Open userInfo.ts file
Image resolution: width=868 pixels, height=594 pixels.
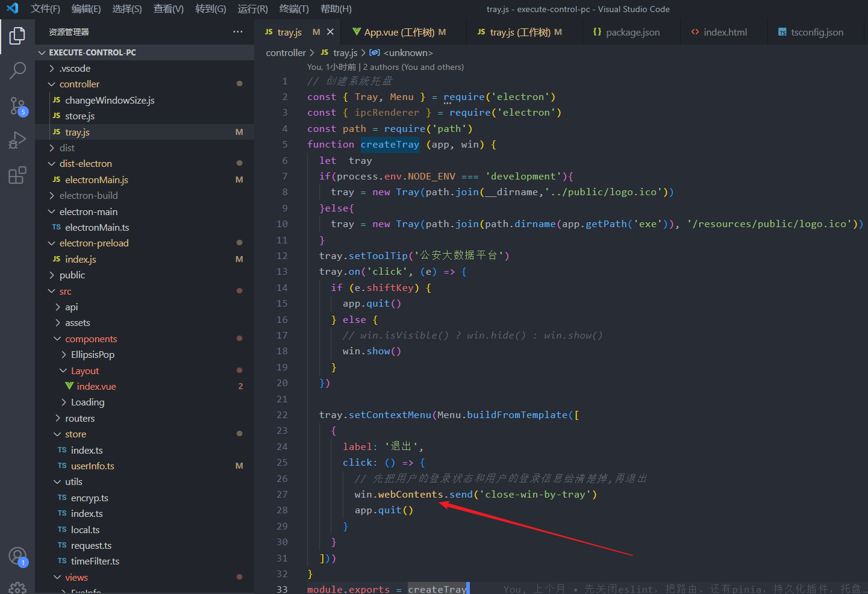(x=145, y=466)
